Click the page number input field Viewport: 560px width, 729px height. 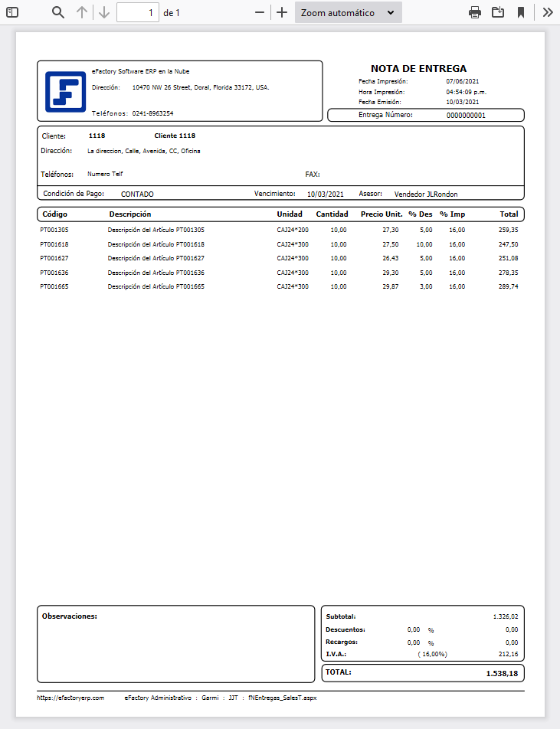click(x=138, y=12)
